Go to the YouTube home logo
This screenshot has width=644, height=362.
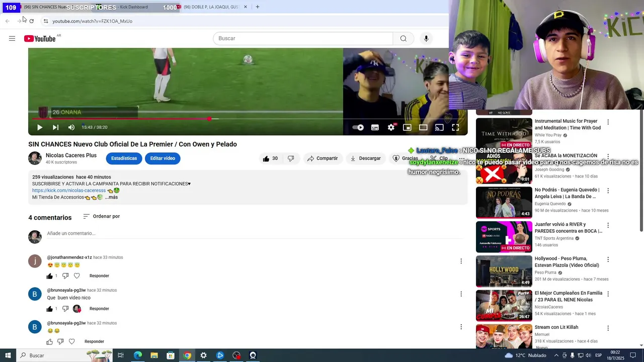[40, 39]
